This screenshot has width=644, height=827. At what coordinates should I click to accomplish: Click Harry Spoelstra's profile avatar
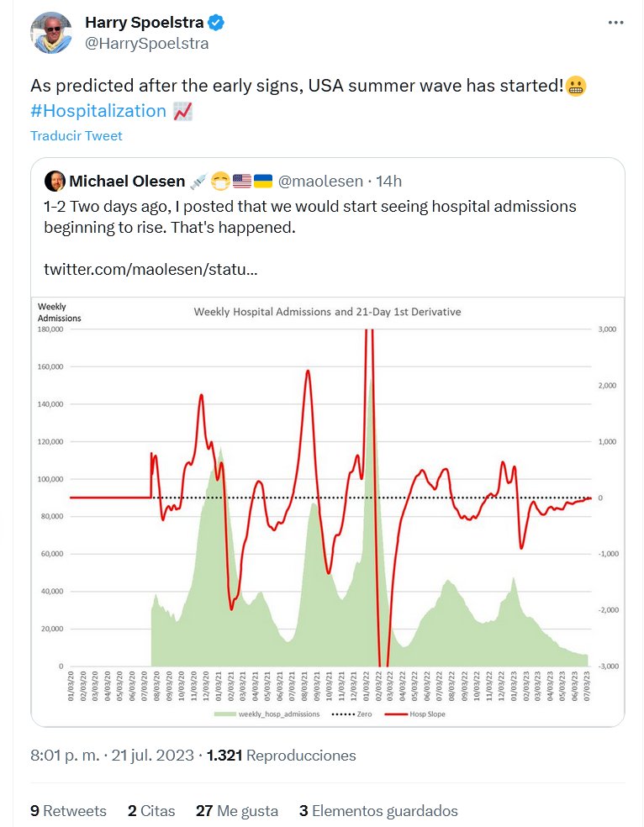52,34
